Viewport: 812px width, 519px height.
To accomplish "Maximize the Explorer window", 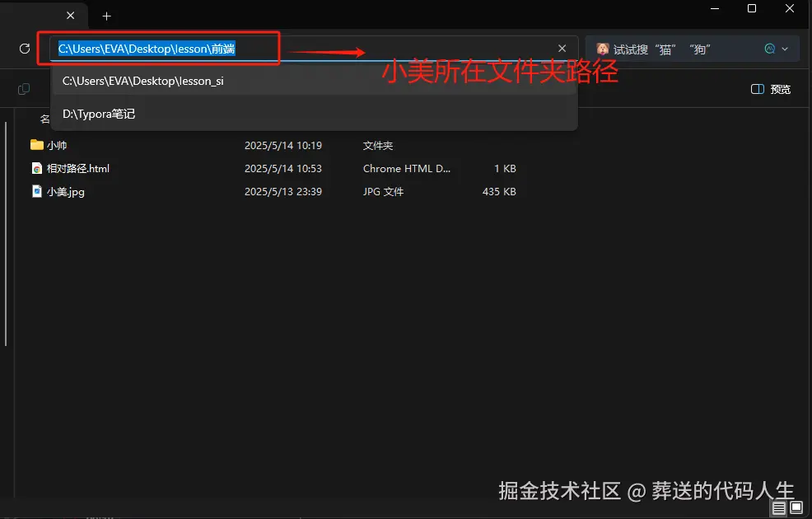I will [x=752, y=9].
